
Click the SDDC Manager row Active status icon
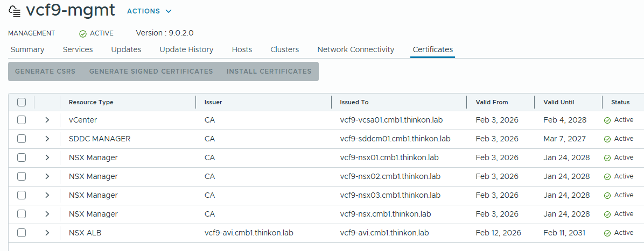[607, 139]
